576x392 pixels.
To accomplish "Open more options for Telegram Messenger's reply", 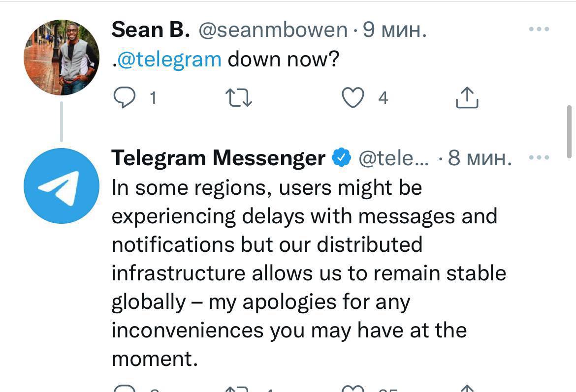I will click(539, 158).
